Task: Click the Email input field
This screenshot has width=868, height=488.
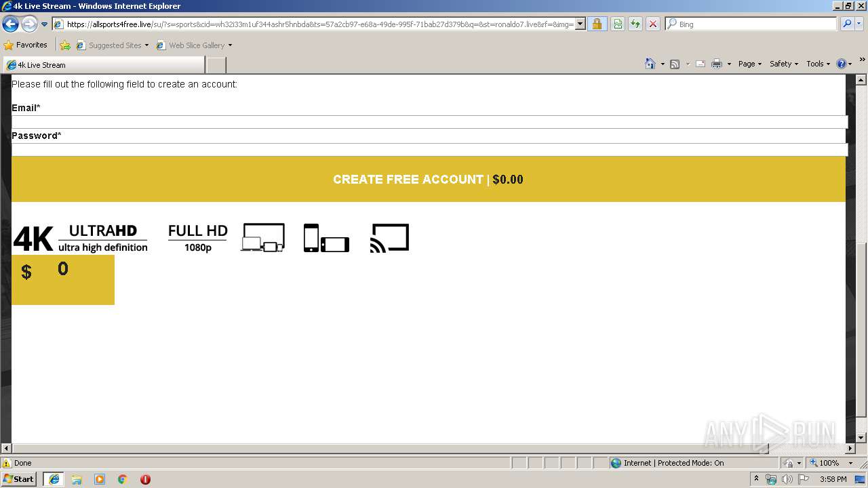Action: point(429,122)
